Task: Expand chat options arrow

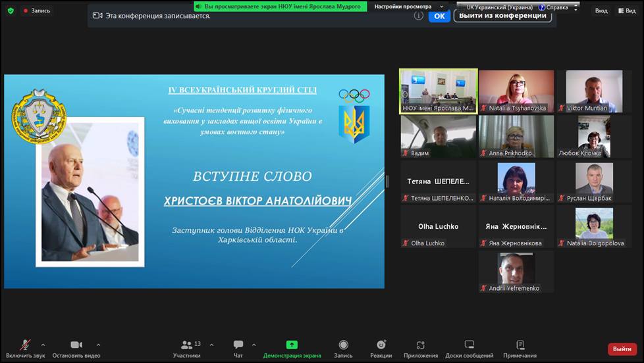Action: pyautogui.click(x=254, y=345)
